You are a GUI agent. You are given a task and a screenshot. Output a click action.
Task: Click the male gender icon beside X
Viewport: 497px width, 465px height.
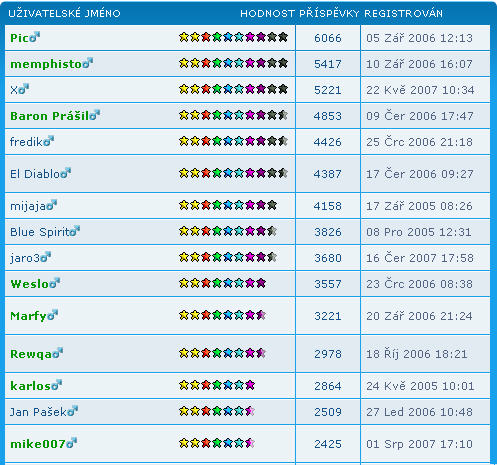24,89
